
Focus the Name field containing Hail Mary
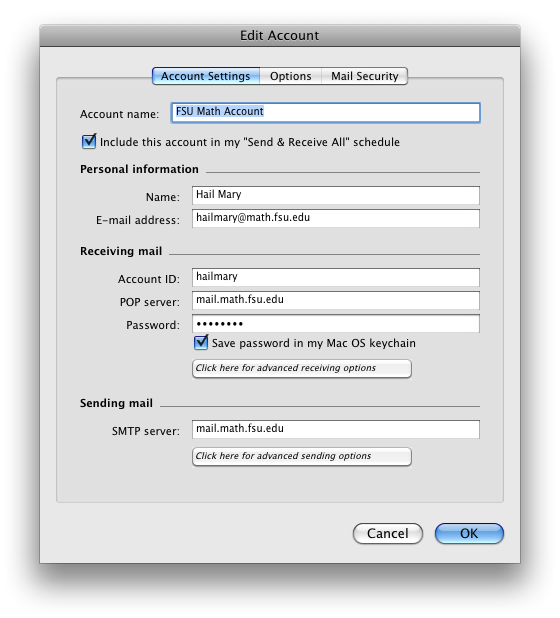(336, 195)
